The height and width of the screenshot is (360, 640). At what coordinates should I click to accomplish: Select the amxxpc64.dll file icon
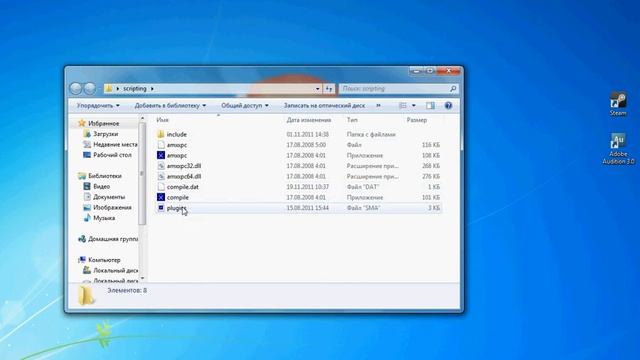(161, 176)
